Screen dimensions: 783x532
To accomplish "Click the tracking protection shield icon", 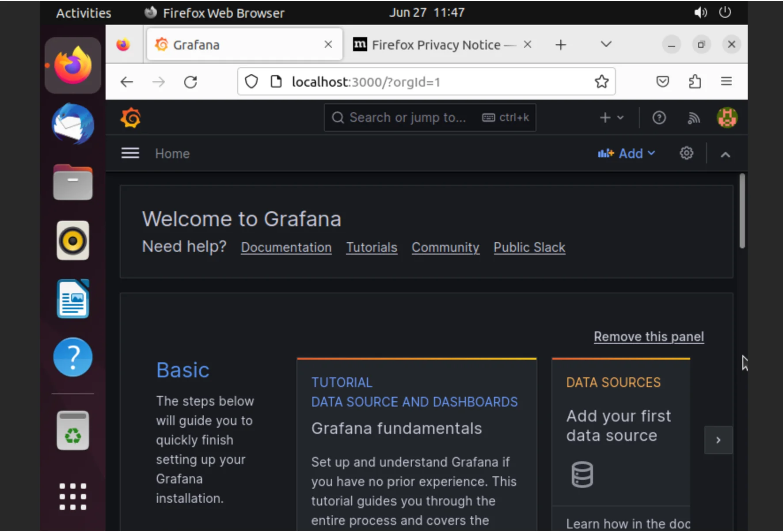I will pos(251,81).
